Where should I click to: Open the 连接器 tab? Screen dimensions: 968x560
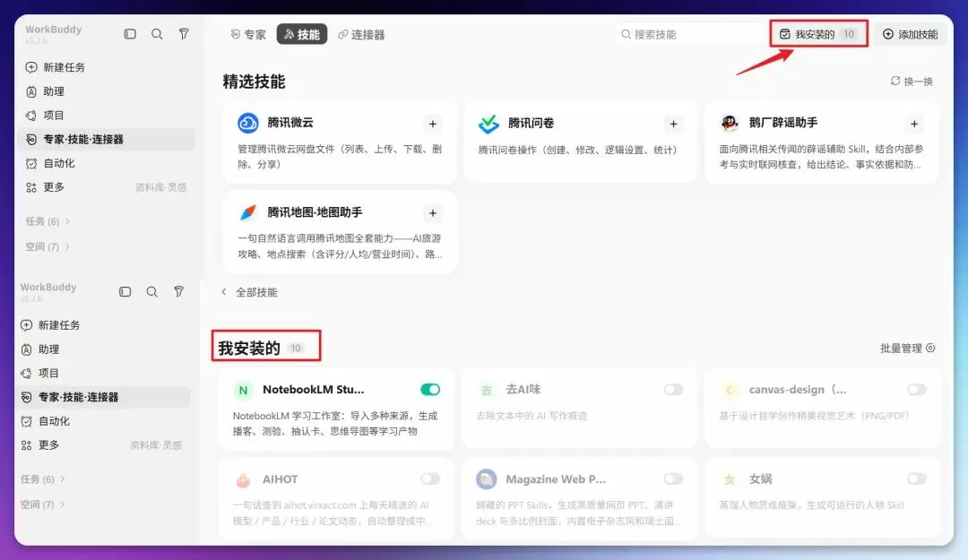pos(361,35)
